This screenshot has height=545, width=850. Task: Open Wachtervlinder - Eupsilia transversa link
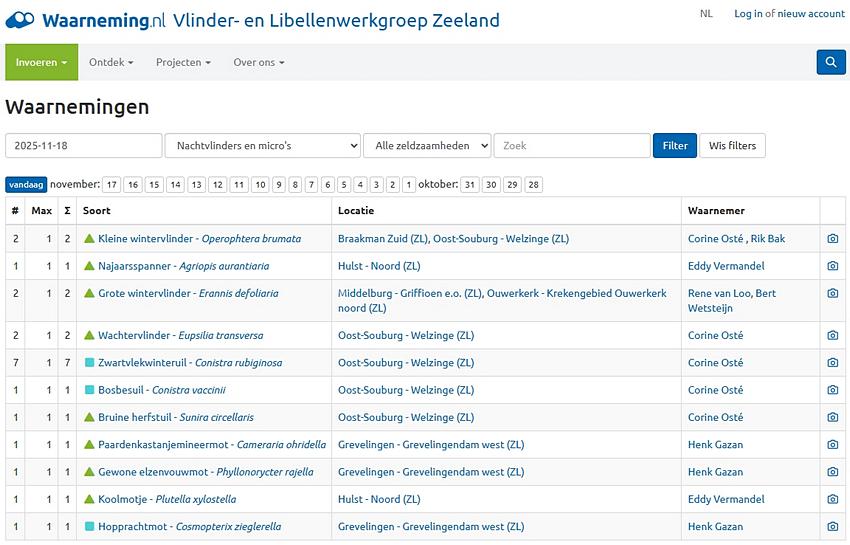pyautogui.click(x=181, y=335)
